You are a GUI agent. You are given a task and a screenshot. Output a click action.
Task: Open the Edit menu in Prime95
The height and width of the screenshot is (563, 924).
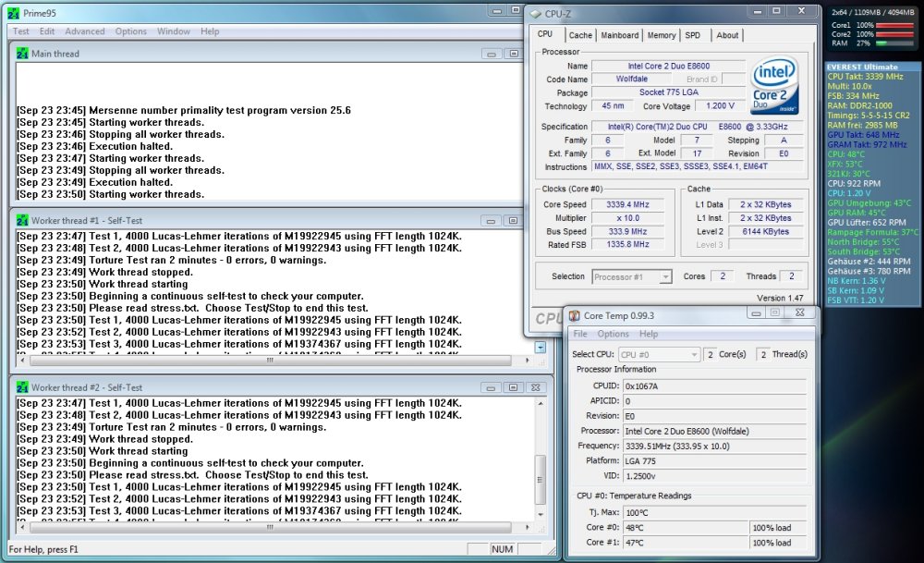click(47, 31)
